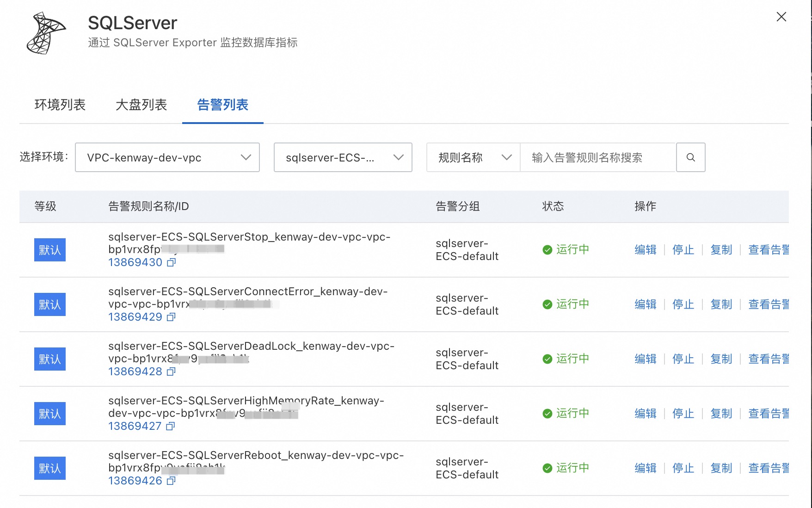Viewport: 812px width, 508px height.
Task: Open rule ID link 13869429
Action: tap(135, 317)
